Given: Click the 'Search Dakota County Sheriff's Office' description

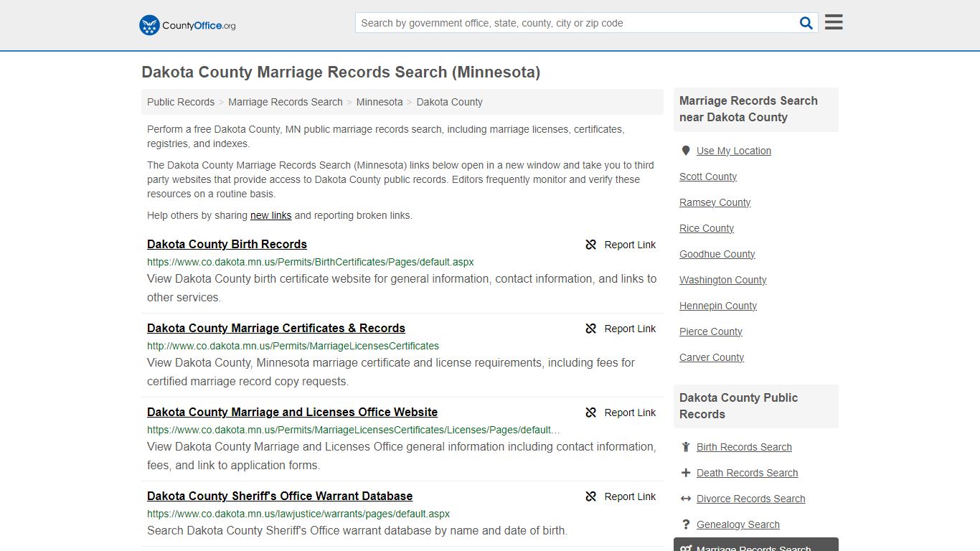Looking at the screenshot, I should [357, 531].
